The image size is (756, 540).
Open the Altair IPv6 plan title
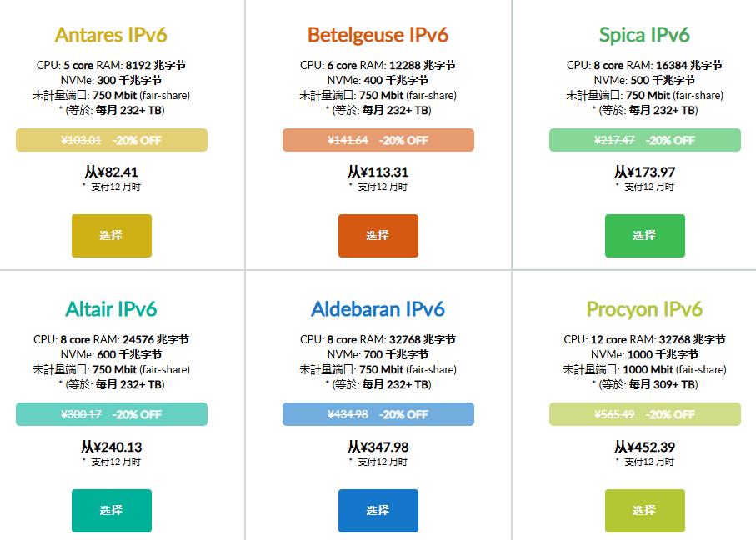click(111, 309)
